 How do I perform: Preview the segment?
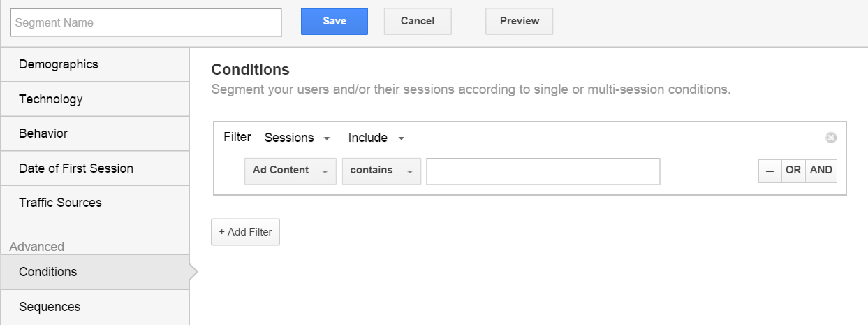click(519, 22)
